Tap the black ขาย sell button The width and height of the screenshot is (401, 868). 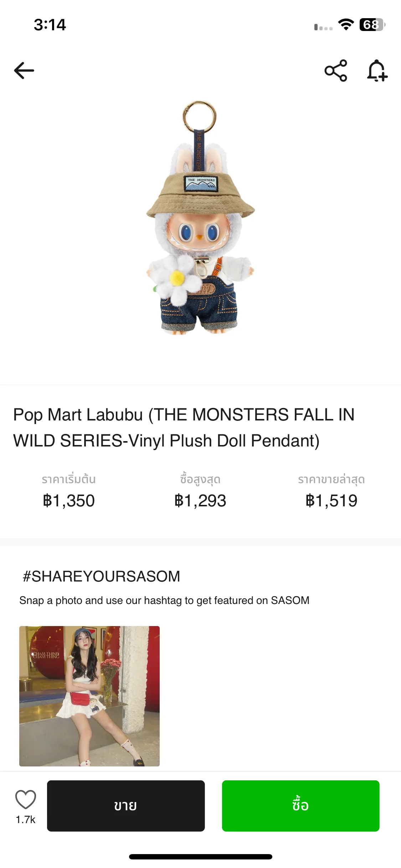pos(126,806)
